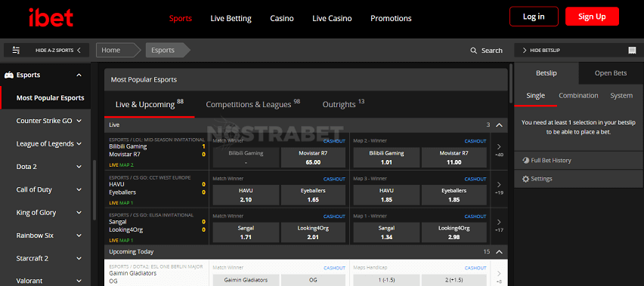Open the search magnifier icon
Viewport: 644px width, 286px height.
(x=474, y=51)
